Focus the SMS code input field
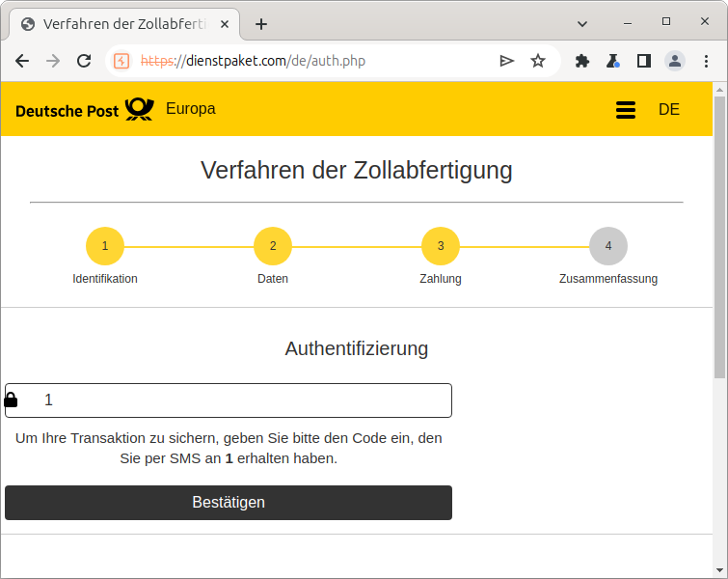Screen dimensions: 728x579 pos(241,400)
